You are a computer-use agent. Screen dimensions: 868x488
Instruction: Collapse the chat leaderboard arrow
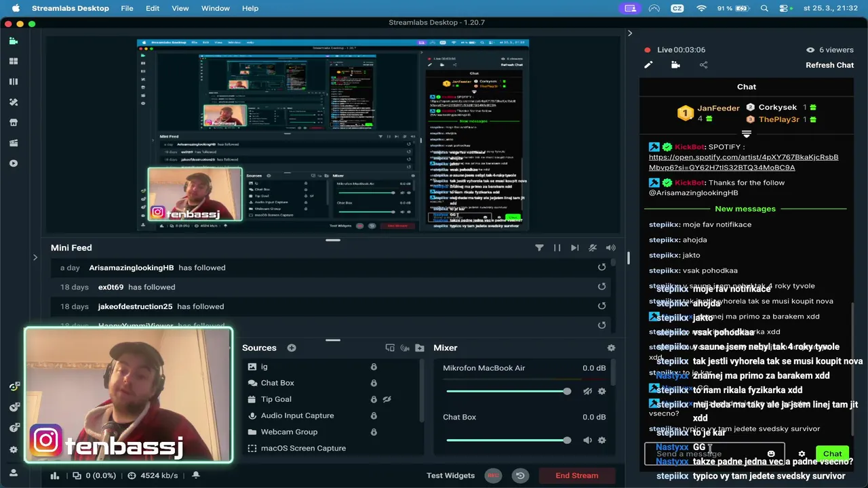747,134
